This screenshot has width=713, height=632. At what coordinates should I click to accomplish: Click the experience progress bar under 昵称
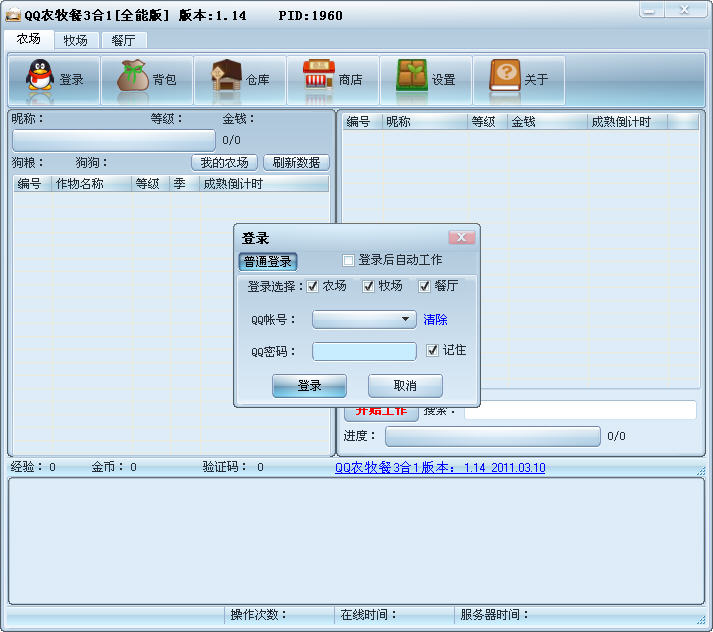point(114,140)
